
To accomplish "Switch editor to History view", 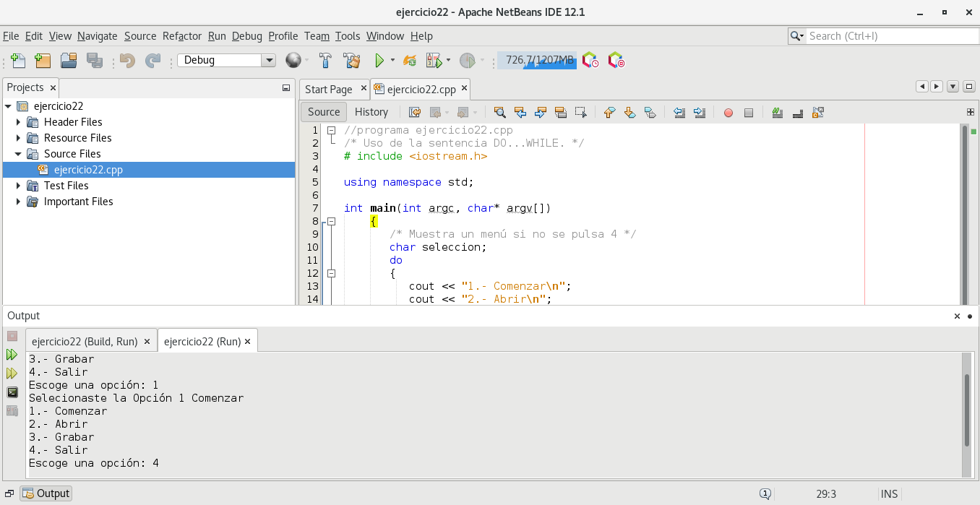I will (371, 112).
